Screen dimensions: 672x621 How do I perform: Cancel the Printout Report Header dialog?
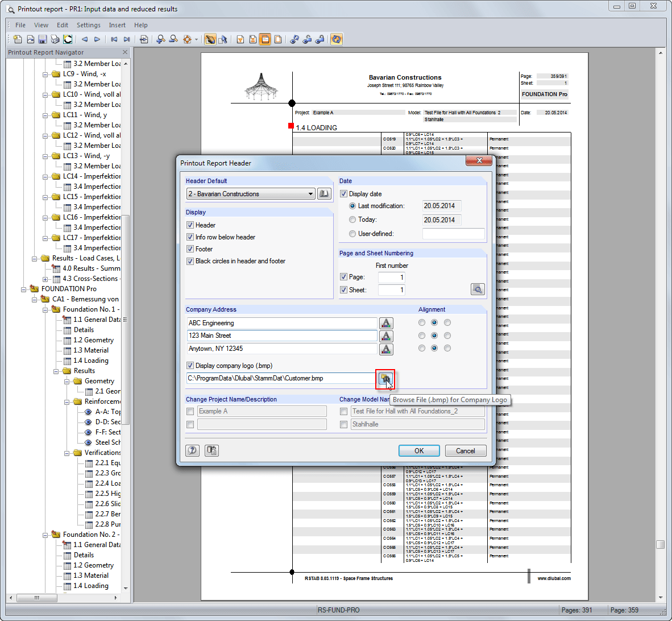[x=466, y=450]
